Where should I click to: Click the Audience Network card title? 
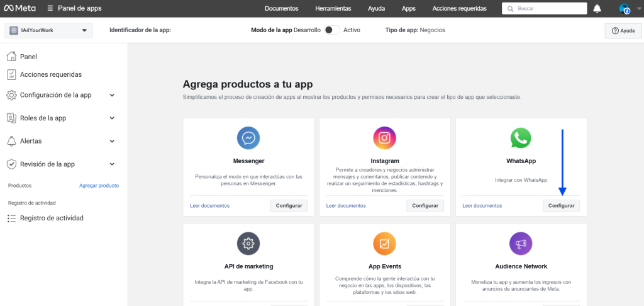(x=521, y=266)
